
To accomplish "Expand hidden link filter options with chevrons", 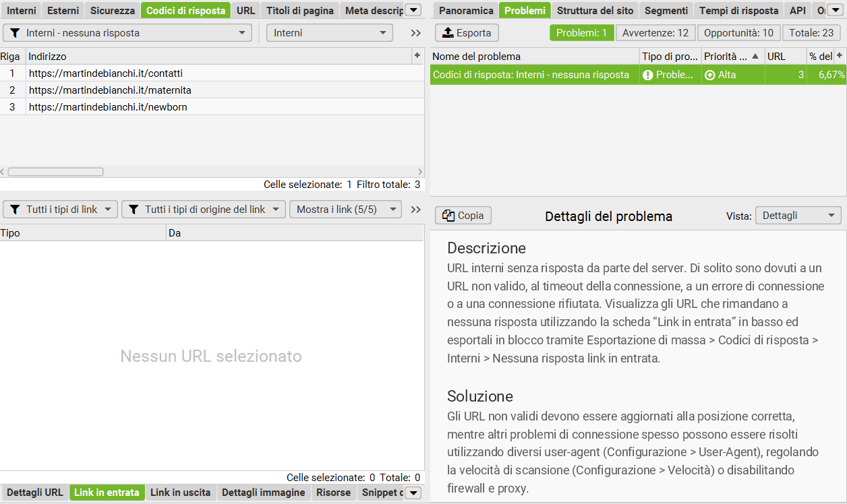I will [x=415, y=210].
